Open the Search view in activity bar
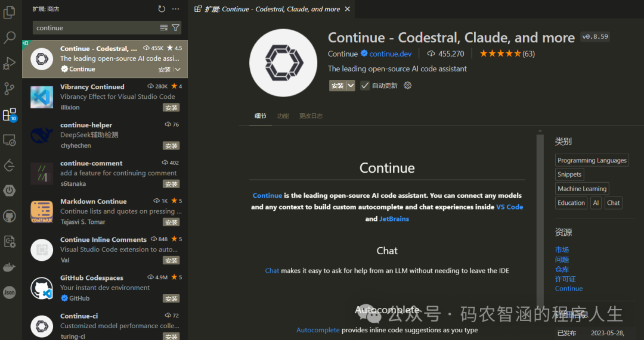The height and width of the screenshot is (340, 644). coord(9,38)
